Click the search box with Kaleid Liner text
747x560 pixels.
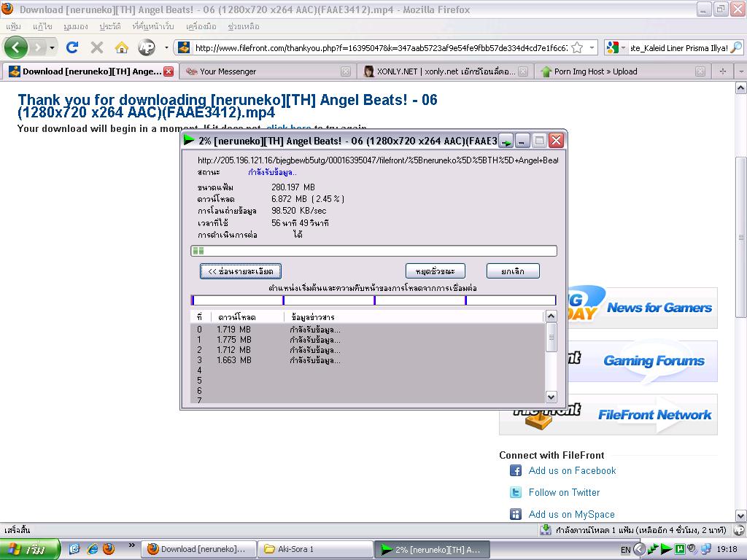pyautogui.click(x=678, y=47)
